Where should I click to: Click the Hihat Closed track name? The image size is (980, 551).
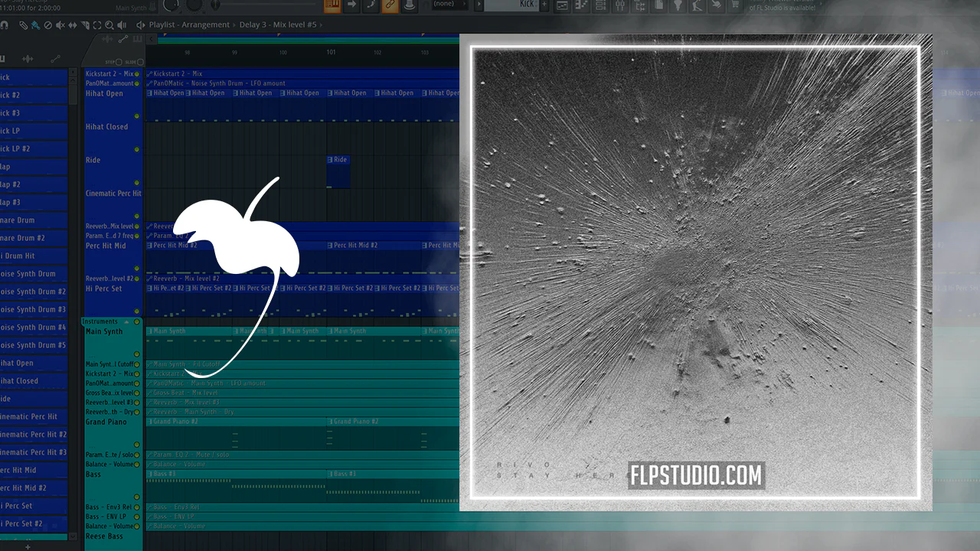[106, 127]
